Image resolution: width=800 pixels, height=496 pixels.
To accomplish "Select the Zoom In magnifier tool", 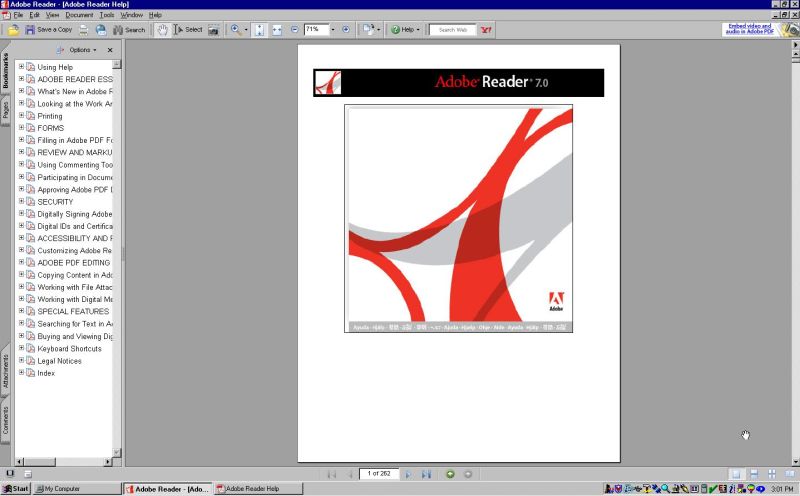I will (x=235, y=30).
